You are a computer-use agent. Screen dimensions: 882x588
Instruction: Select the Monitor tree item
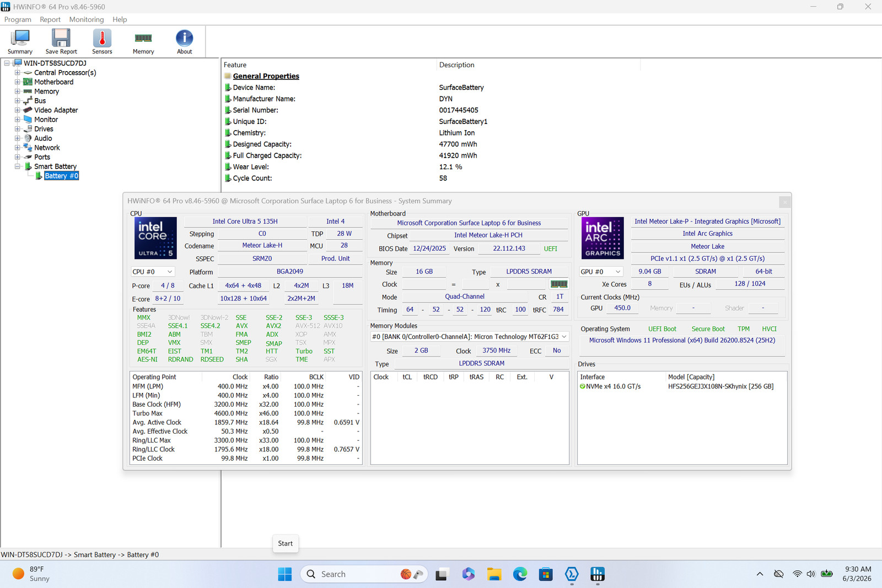coord(46,120)
